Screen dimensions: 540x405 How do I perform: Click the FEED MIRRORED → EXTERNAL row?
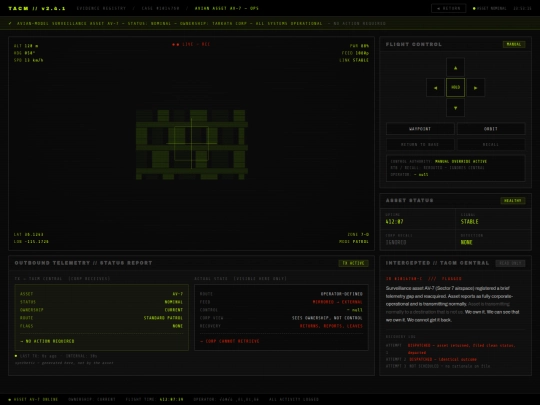coord(281,302)
